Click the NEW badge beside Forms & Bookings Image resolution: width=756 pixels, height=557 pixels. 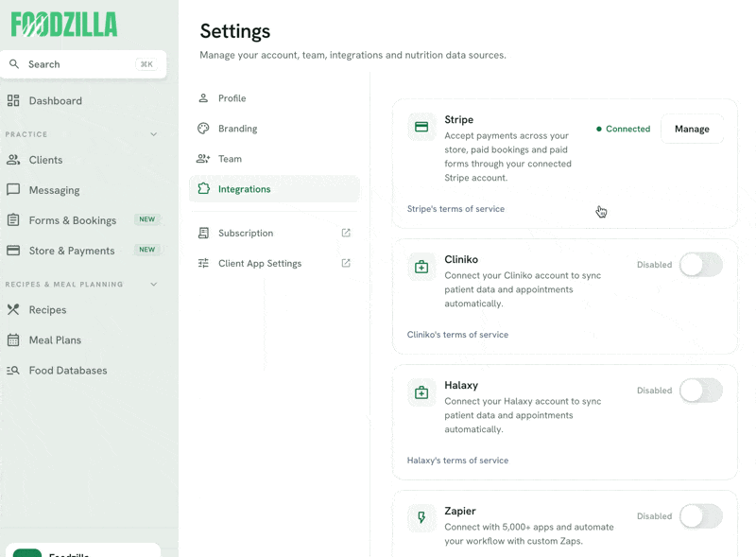[x=147, y=219]
